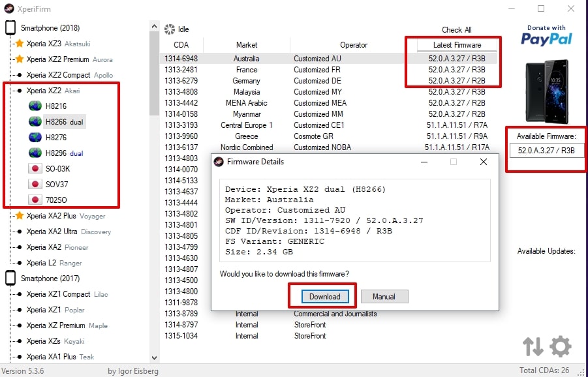Select Xperia XA2 Ultra Discovery
Viewport: 588px width, 377px height.
pyautogui.click(x=69, y=232)
